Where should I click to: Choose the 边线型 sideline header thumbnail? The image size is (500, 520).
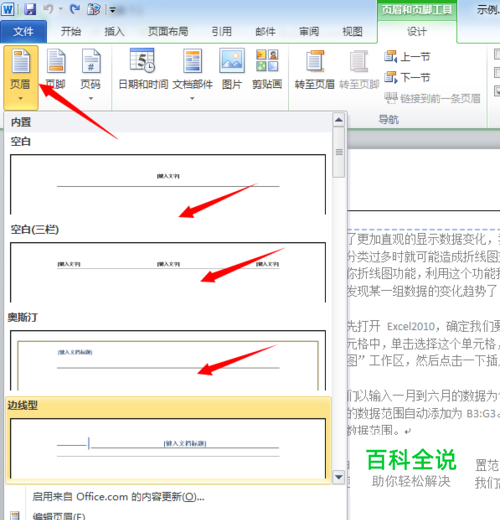click(x=168, y=448)
